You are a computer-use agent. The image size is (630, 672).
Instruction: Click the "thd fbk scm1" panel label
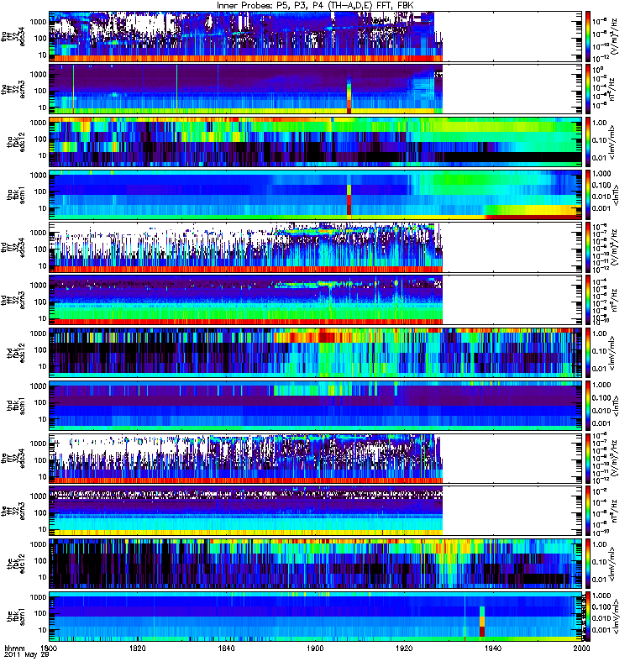(16, 406)
